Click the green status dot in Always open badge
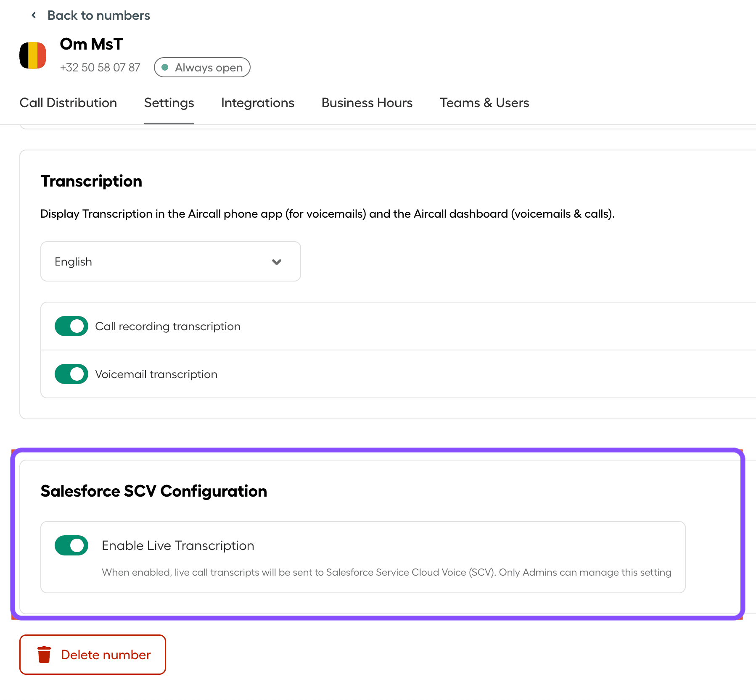756x700 pixels. (165, 67)
